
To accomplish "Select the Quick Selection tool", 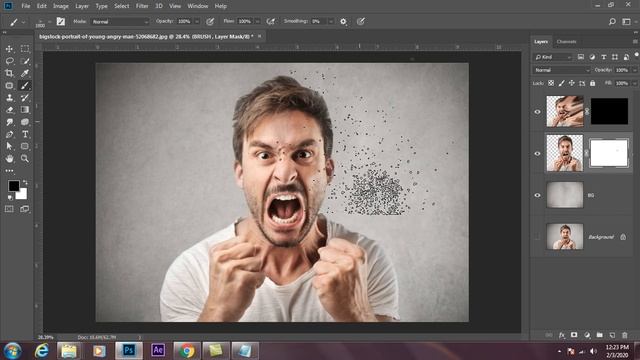I will click(x=25, y=61).
